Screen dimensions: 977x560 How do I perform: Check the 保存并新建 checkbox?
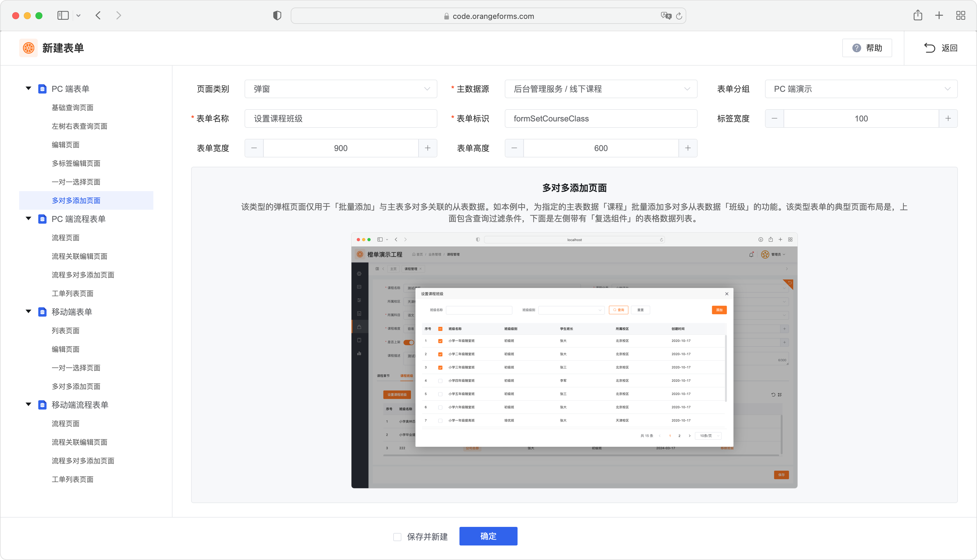397,537
